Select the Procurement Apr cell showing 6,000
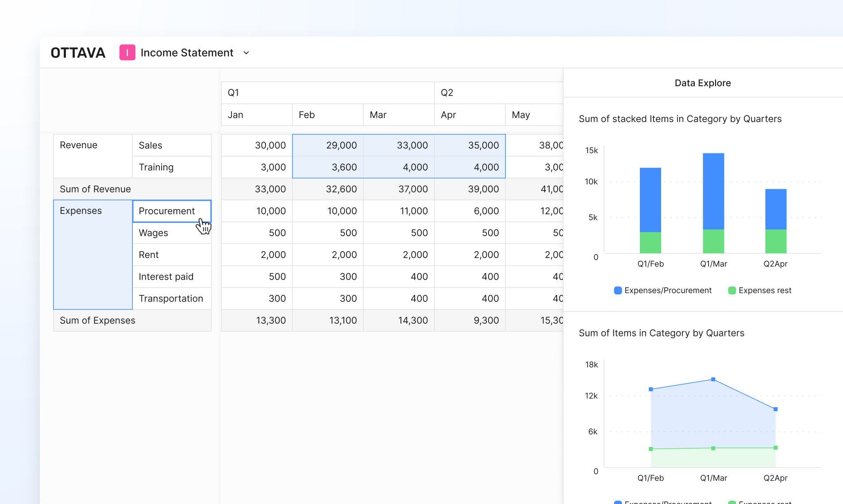This screenshot has height=504, width=843. [x=470, y=211]
